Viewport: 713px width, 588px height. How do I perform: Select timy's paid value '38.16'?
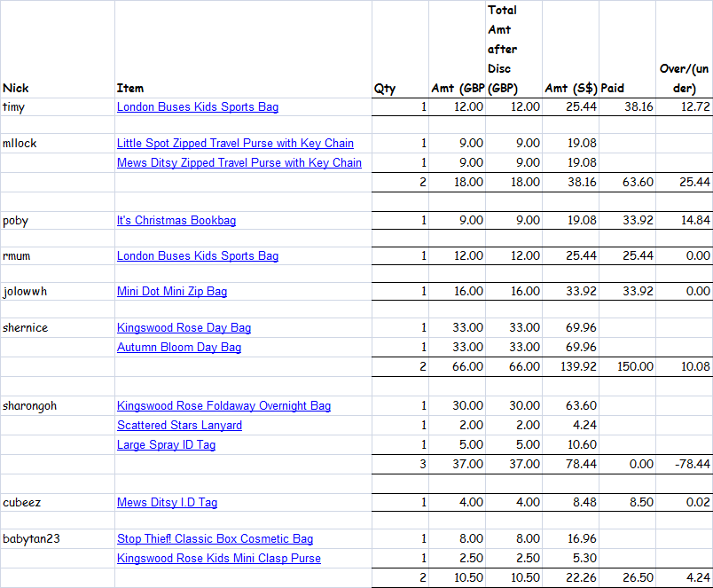[x=628, y=106]
